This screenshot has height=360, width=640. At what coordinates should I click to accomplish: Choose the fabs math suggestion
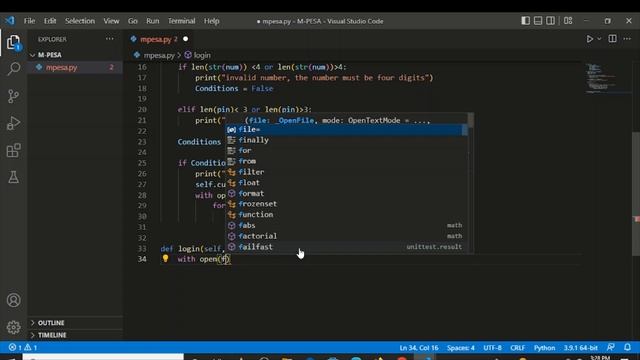347,225
